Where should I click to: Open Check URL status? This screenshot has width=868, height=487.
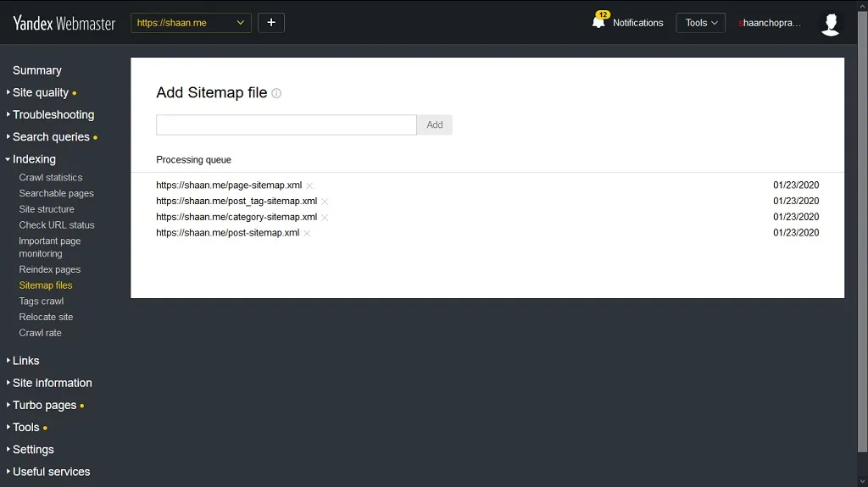(x=57, y=224)
